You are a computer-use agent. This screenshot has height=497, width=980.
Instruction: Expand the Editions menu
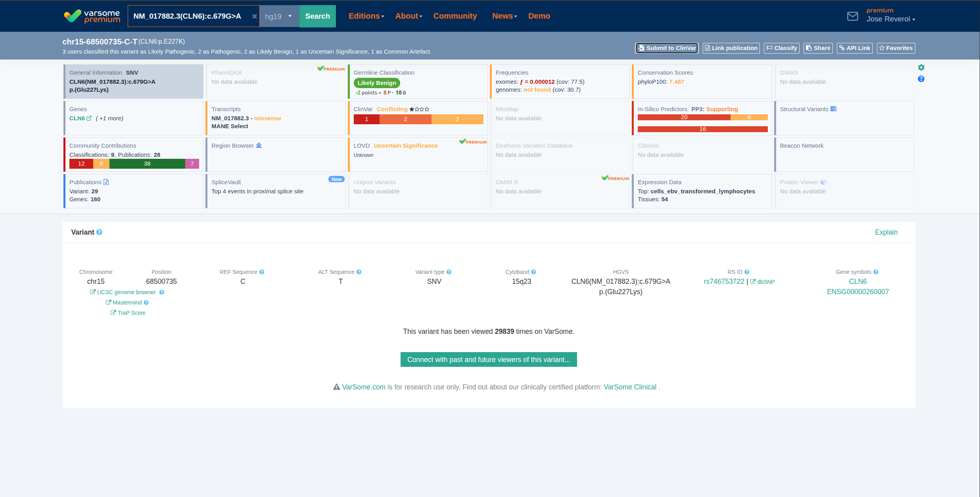(x=366, y=16)
